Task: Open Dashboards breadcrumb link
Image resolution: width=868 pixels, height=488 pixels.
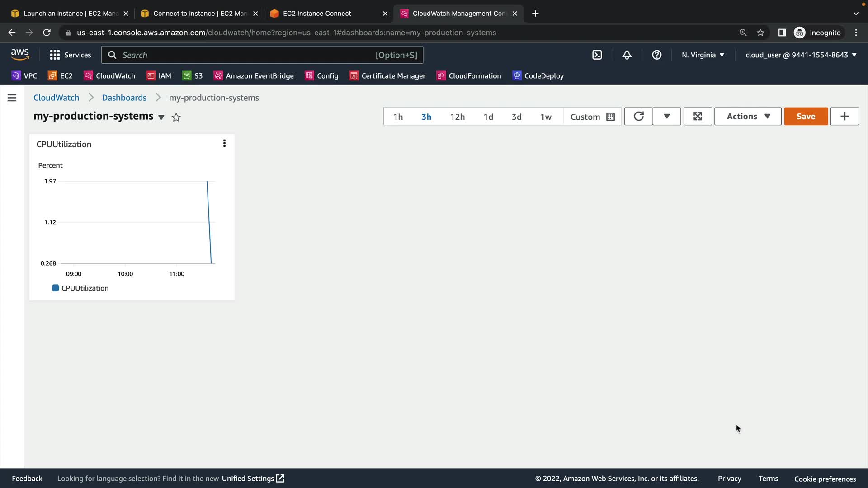Action: (124, 98)
